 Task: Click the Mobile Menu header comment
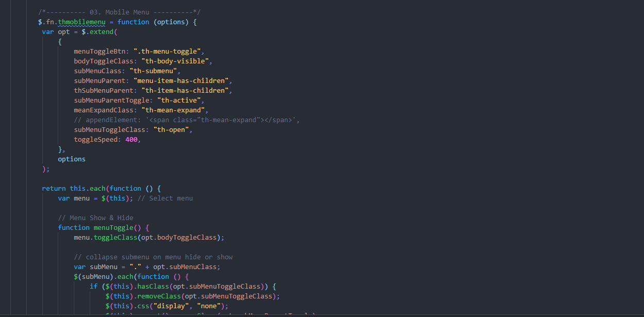coord(119,12)
